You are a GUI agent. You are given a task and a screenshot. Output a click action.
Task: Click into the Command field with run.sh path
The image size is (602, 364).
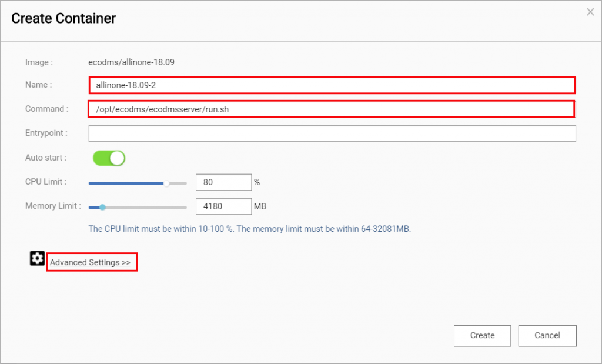[332, 109]
